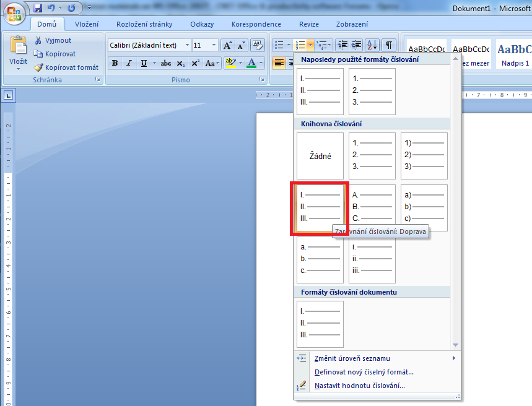Apply yellow text highlight color
The height and width of the screenshot is (406, 532).
(231, 63)
